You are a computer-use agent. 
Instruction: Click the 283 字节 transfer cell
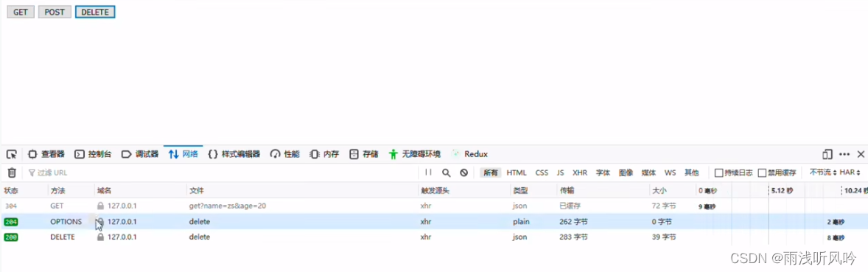pyautogui.click(x=573, y=237)
